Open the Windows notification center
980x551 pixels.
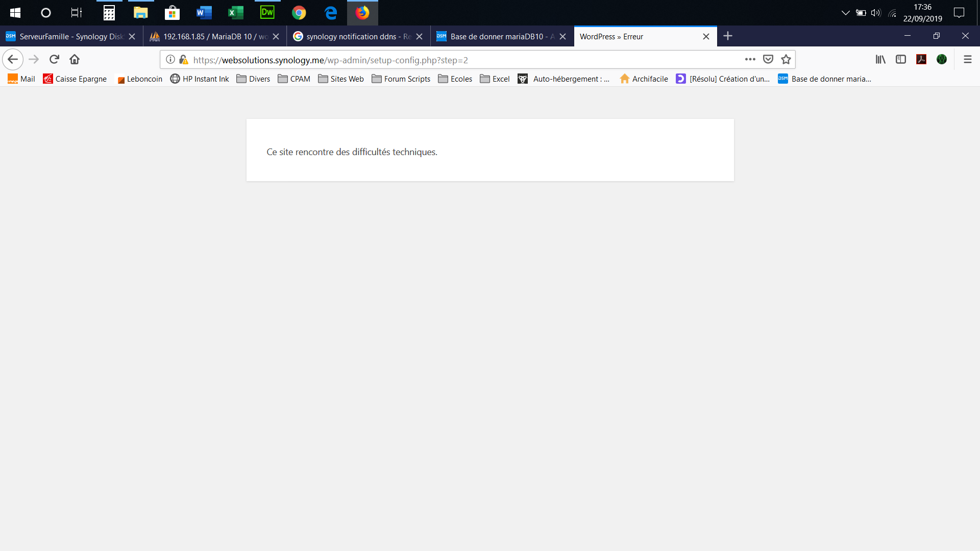pos(959,13)
